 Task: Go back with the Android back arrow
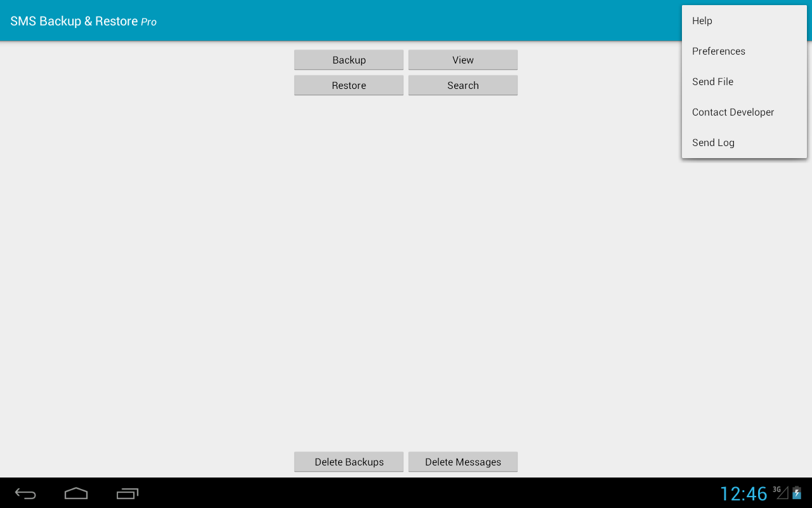[x=25, y=493]
